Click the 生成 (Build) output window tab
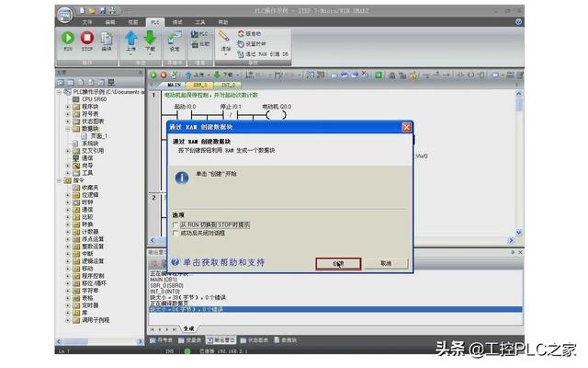Viewport: 588px width, 368px height. click(x=188, y=329)
